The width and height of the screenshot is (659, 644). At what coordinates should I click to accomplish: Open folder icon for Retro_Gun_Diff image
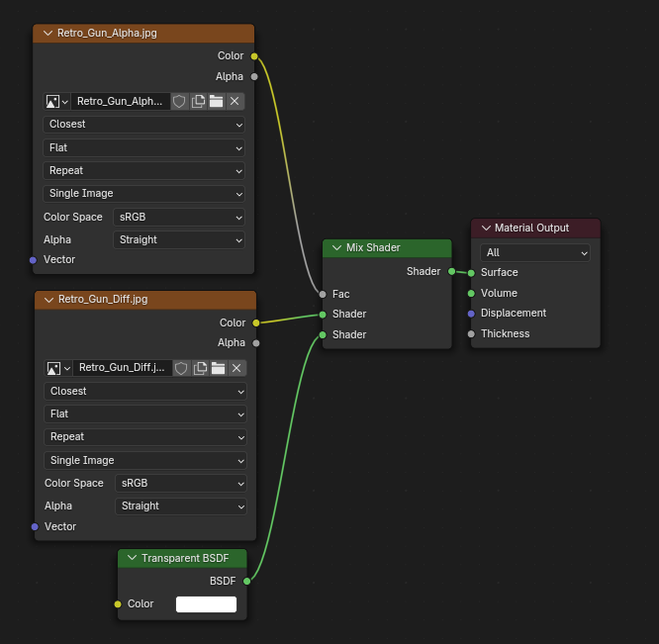click(218, 368)
